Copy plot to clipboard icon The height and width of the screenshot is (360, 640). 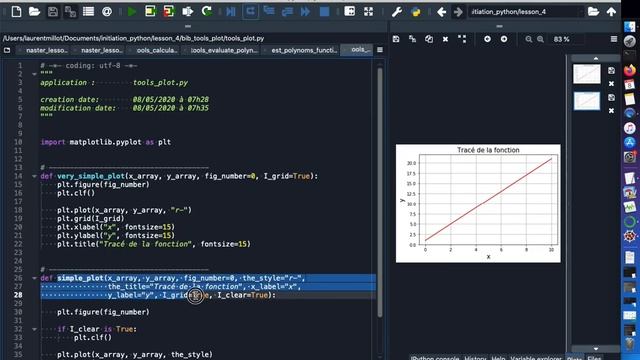point(429,39)
